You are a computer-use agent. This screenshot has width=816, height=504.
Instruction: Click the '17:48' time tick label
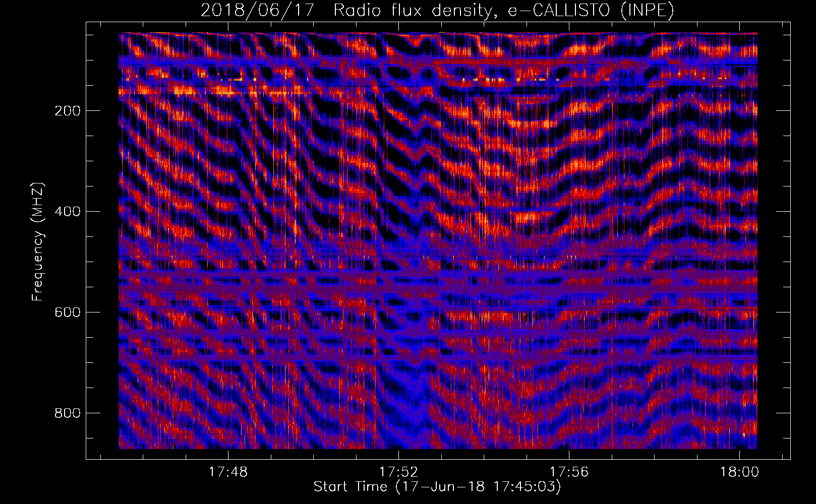coord(228,472)
